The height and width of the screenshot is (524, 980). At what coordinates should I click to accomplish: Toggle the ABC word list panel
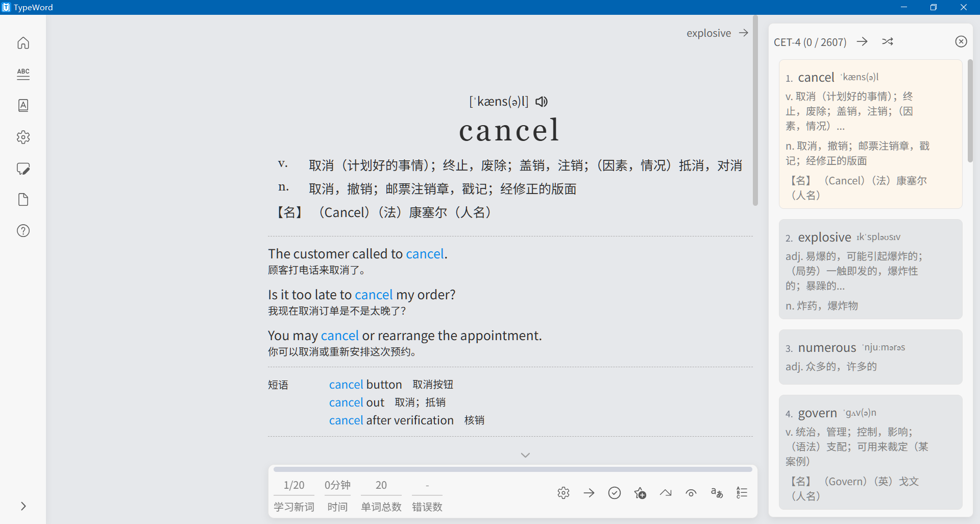[742, 493]
